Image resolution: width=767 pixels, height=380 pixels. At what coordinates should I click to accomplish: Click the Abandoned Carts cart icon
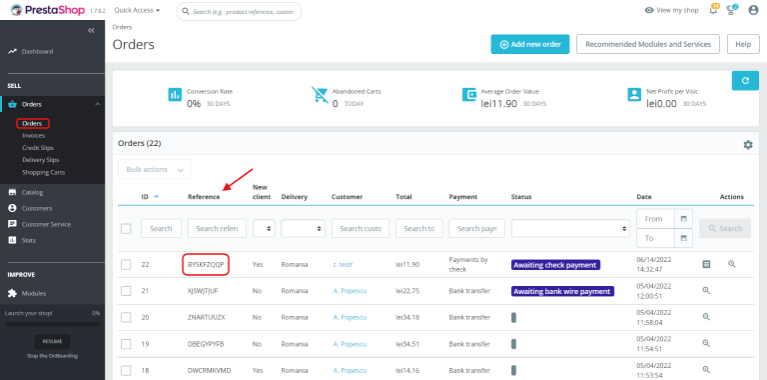(320, 95)
